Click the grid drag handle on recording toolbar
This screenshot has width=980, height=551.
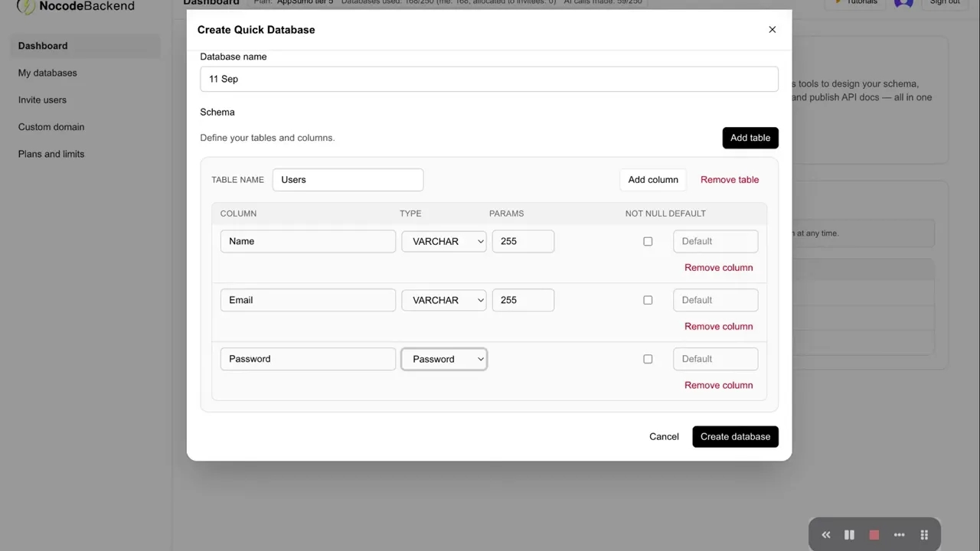[924, 535]
